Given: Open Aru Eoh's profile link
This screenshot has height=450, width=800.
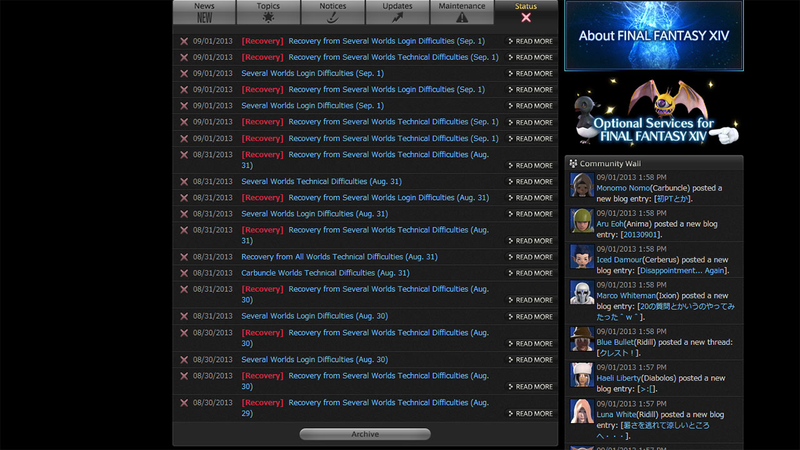Looking at the screenshot, I should coord(610,224).
